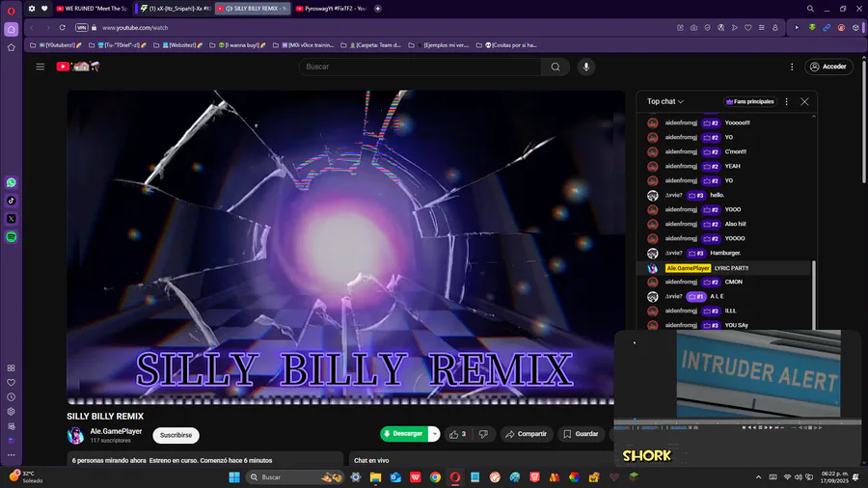Open the [Tu-"T0riel"-z!] bookmarks folder
Screen dimensions: 868x488
coord(118,45)
